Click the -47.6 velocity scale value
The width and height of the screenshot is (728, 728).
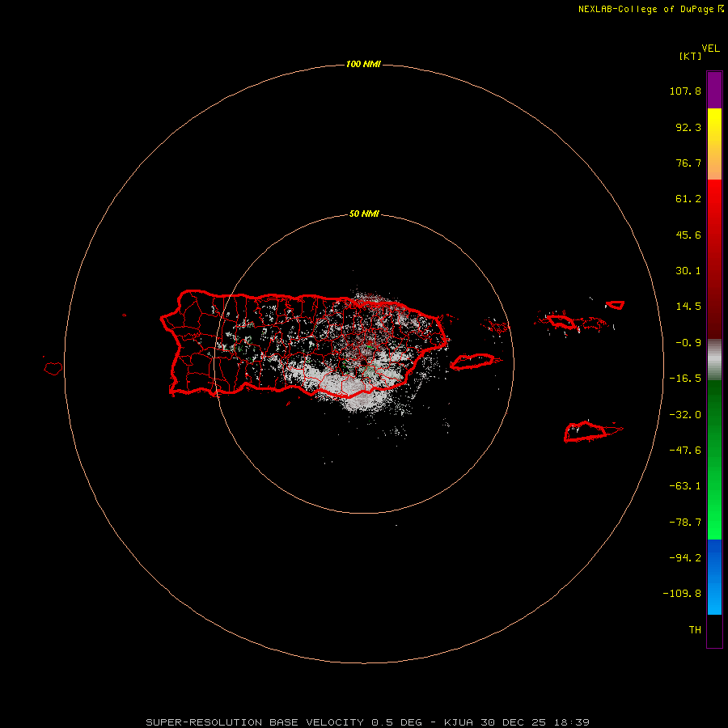[685, 451]
